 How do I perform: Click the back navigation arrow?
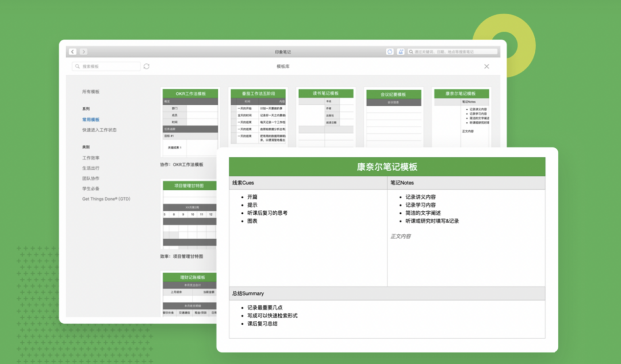pyautogui.click(x=73, y=52)
